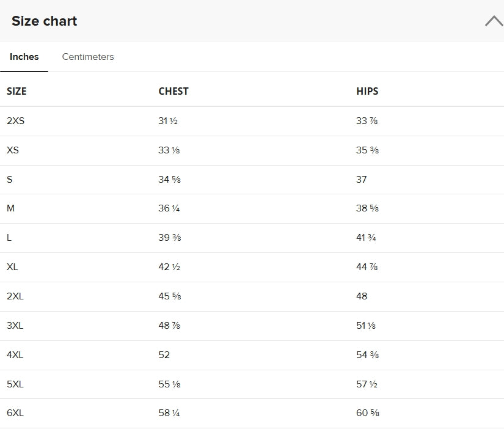Click chest value 34 ⅝ for size S
Image resolution: width=504 pixels, height=432 pixels.
point(169,180)
